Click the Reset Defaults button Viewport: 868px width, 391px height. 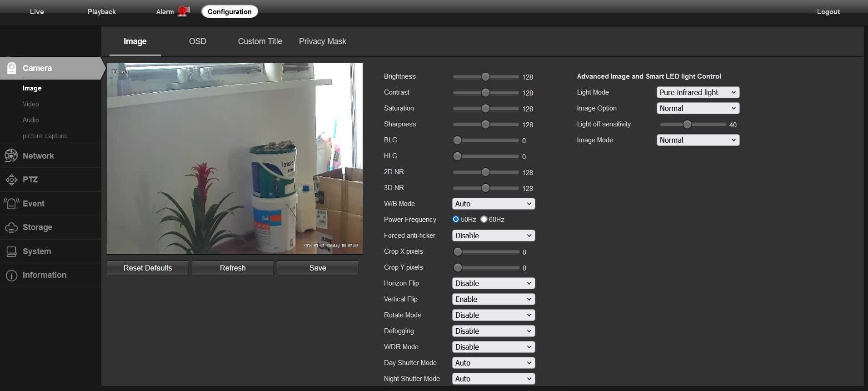pos(148,268)
